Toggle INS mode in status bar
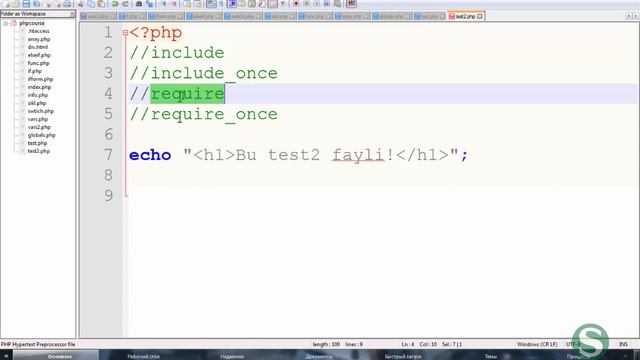 (623, 344)
